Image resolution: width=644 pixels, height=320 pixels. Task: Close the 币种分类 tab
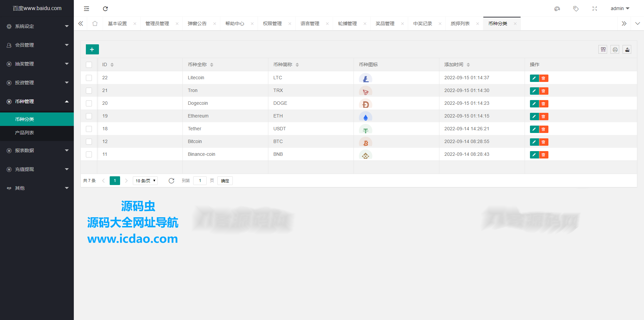[515, 24]
